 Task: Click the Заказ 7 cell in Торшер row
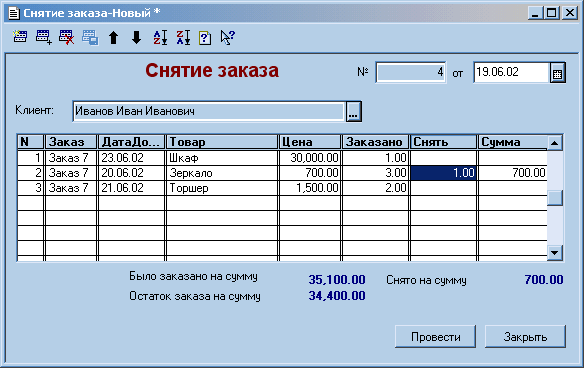(71, 188)
